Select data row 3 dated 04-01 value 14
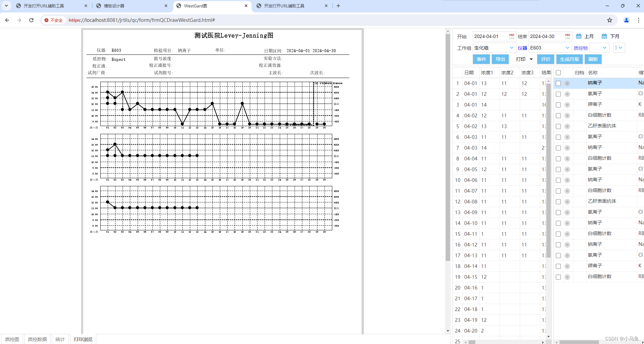644x344 pixels. pyautogui.click(x=500, y=105)
